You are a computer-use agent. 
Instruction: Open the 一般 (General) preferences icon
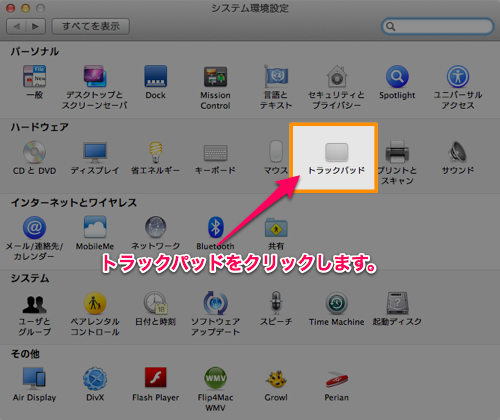tap(35, 76)
